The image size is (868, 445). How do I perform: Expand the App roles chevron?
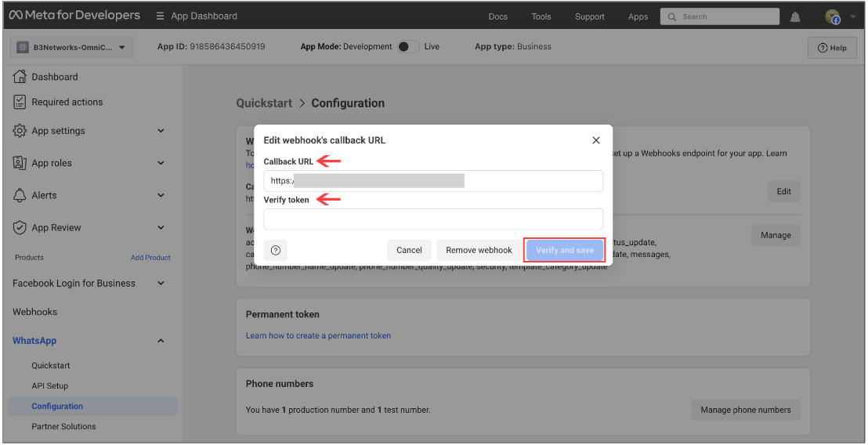pos(161,163)
